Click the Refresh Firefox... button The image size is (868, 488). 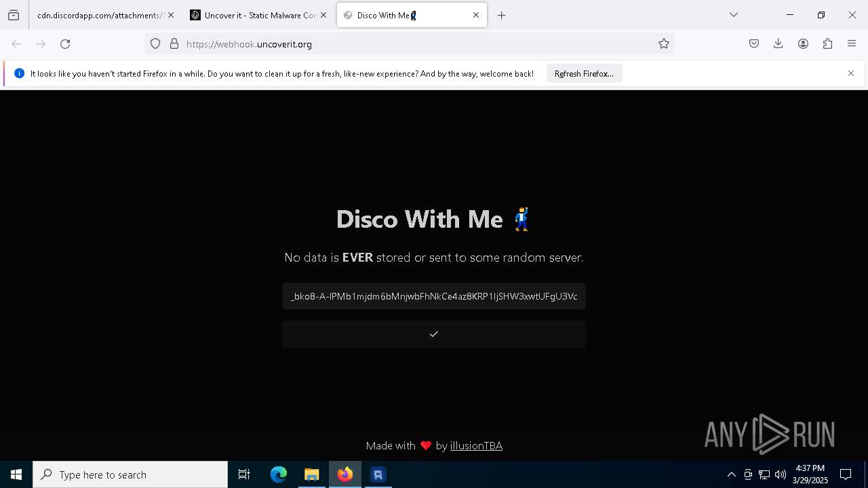click(x=584, y=73)
